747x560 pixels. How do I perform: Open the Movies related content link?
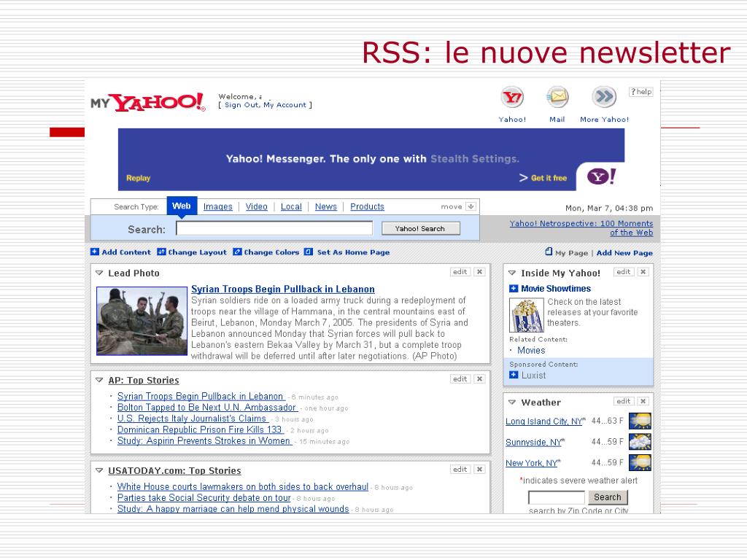531,351
